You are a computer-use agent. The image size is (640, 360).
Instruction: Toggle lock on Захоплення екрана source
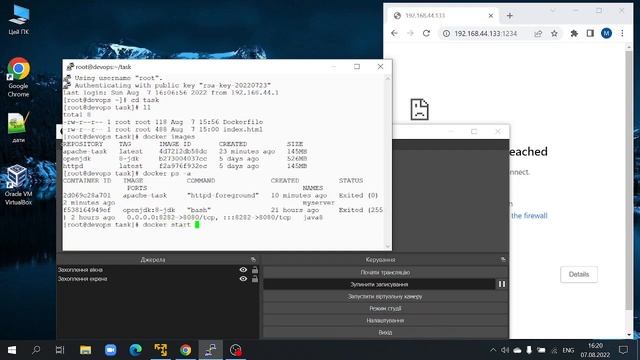(x=255, y=279)
